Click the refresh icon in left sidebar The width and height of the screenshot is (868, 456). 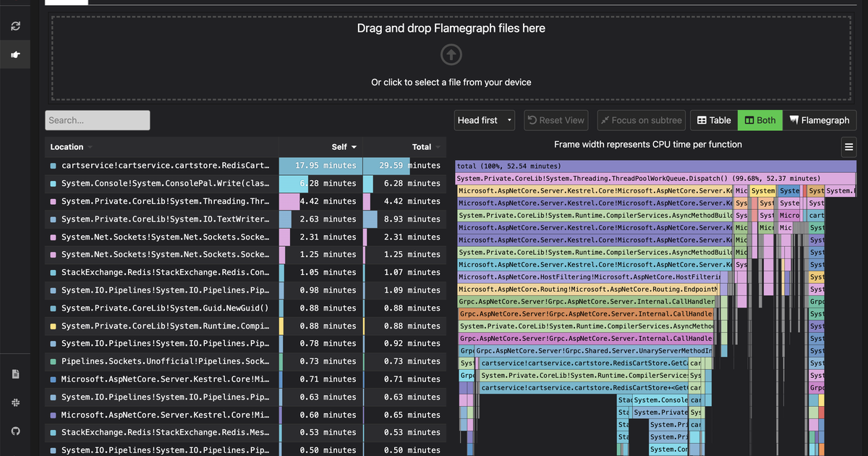click(15, 27)
